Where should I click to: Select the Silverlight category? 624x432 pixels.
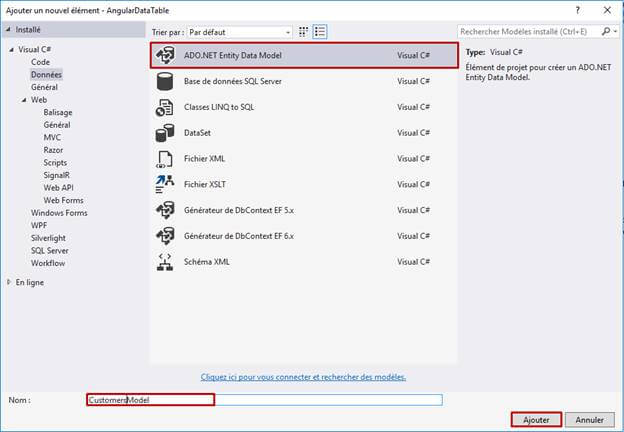pyautogui.click(x=48, y=238)
